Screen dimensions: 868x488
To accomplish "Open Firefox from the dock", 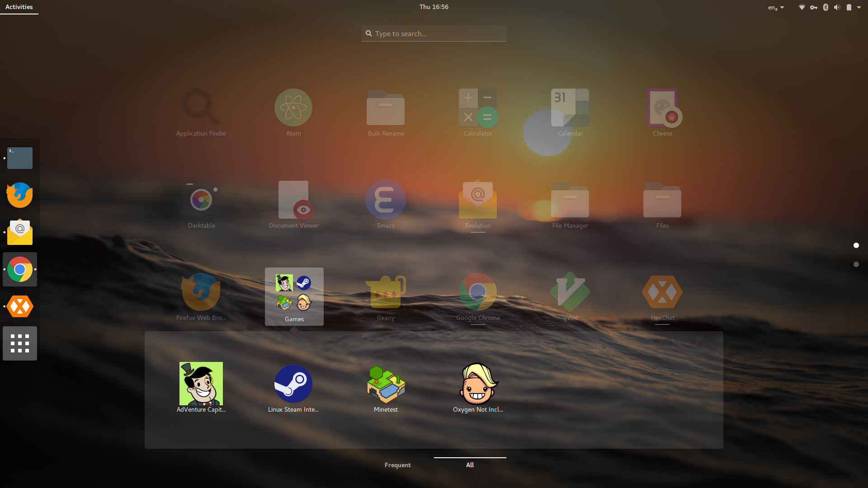I will click(x=20, y=195).
